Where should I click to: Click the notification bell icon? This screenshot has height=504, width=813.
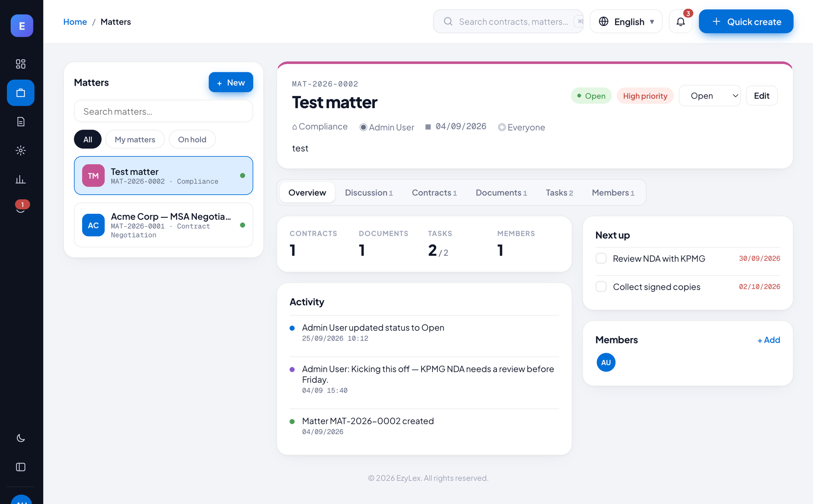click(x=680, y=22)
